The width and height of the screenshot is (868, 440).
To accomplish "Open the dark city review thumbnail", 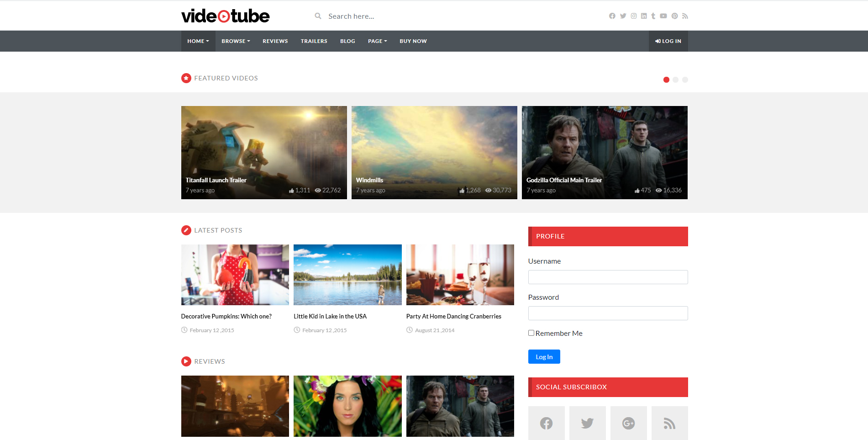I will tap(235, 406).
